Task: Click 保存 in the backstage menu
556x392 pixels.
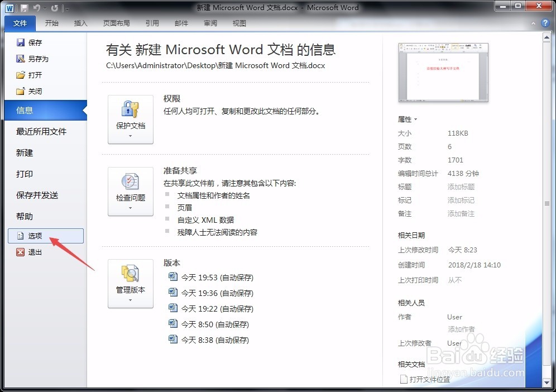Action: coord(30,42)
